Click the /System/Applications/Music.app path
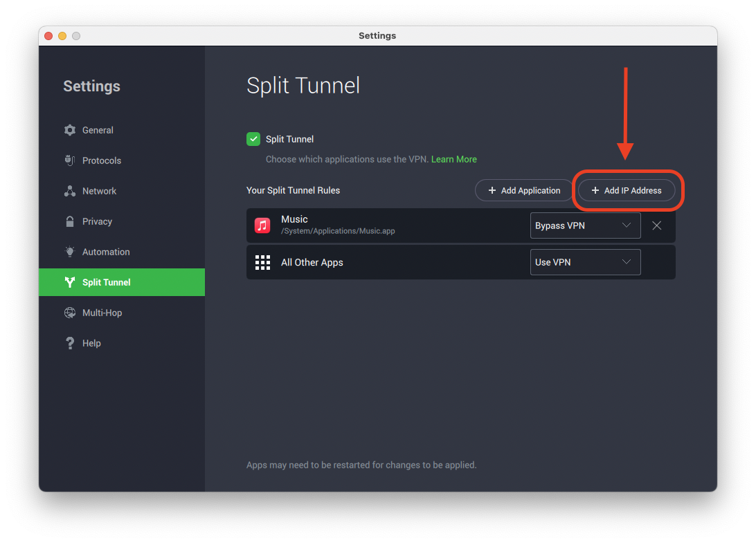756x543 pixels. point(338,231)
